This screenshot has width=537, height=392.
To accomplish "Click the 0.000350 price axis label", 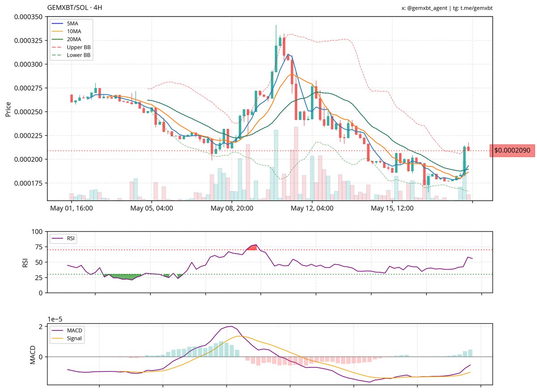I will [x=28, y=17].
